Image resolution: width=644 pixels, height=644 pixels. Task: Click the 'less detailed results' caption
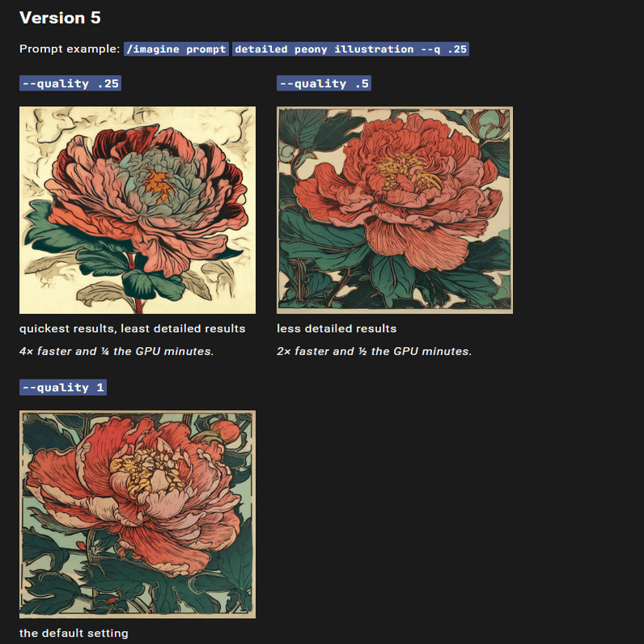[x=337, y=328]
